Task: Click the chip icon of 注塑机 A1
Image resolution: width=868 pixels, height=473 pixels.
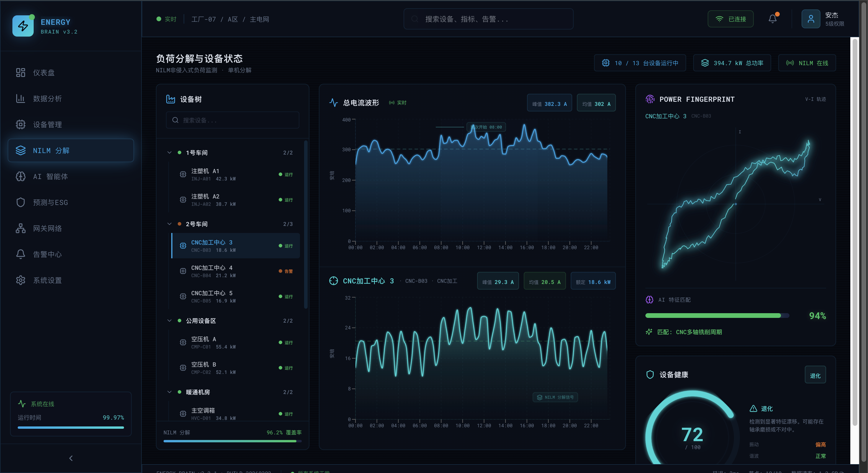Action: tap(183, 174)
